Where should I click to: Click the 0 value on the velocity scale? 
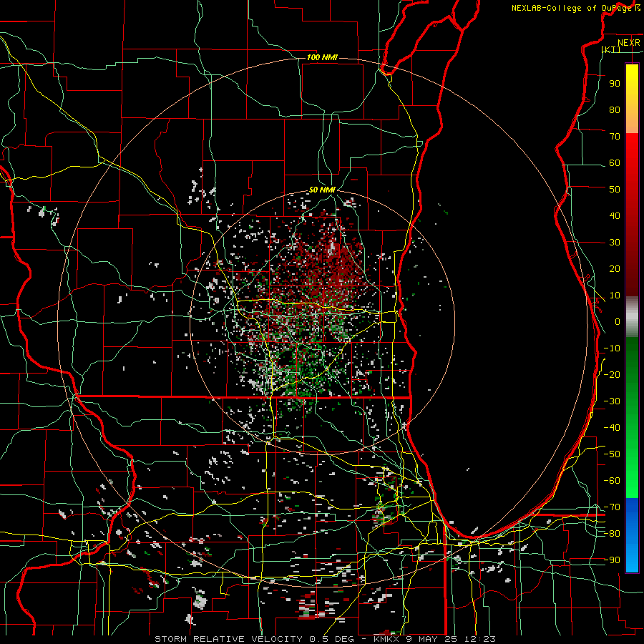pyautogui.click(x=618, y=322)
